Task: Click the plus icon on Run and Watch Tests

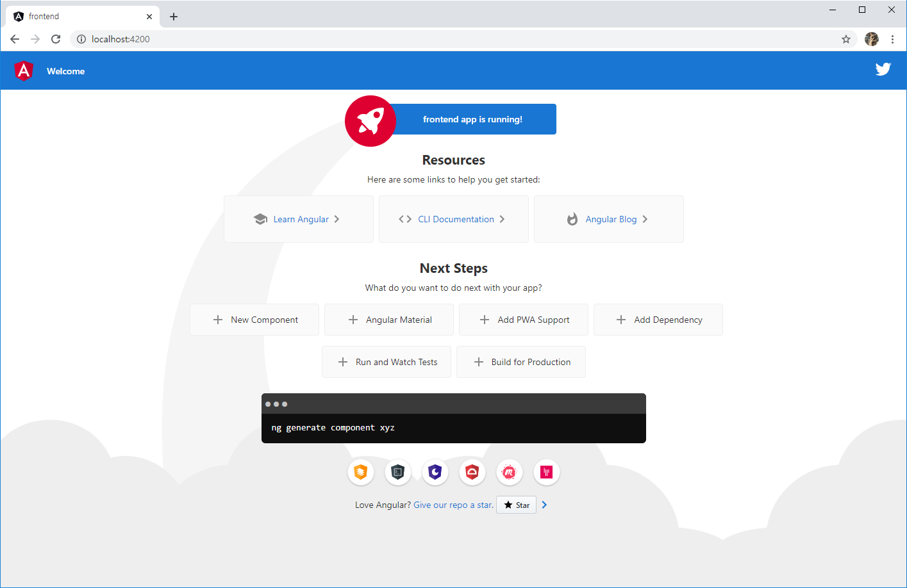Action: click(343, 362)
